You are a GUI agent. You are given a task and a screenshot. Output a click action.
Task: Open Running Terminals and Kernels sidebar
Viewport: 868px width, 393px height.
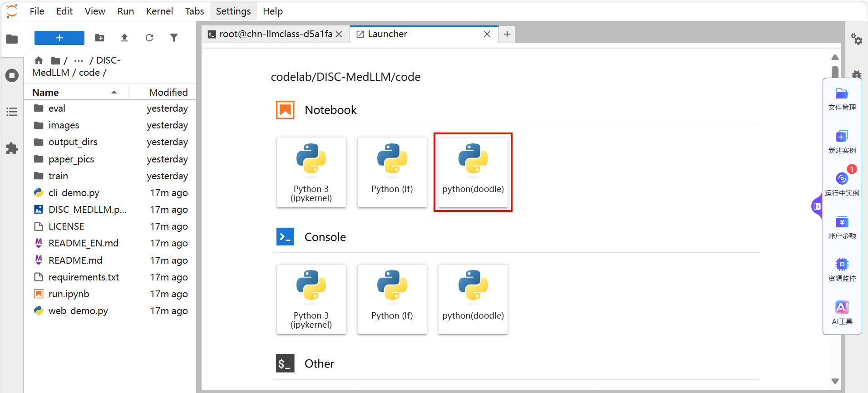click(x=12, y=75)
